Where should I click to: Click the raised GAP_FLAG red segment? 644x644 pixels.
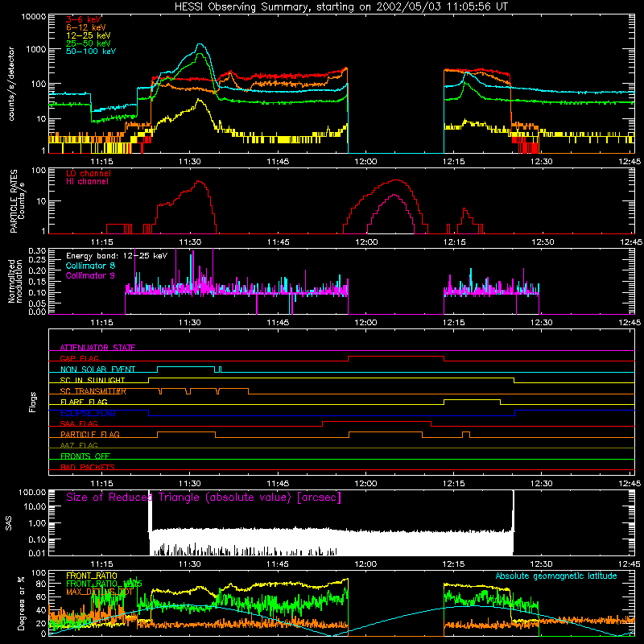pos(396,357)
